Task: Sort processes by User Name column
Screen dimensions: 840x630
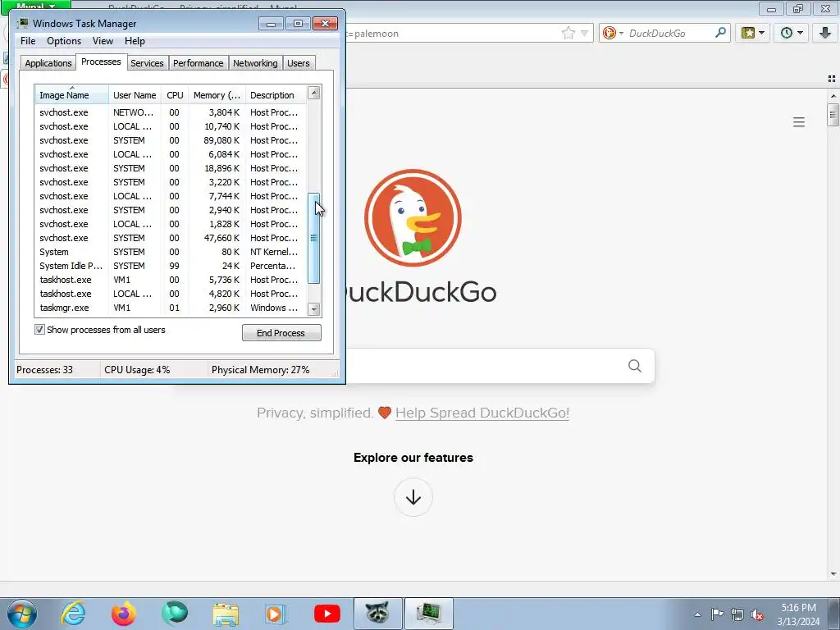Action: [x=135, y=95]
